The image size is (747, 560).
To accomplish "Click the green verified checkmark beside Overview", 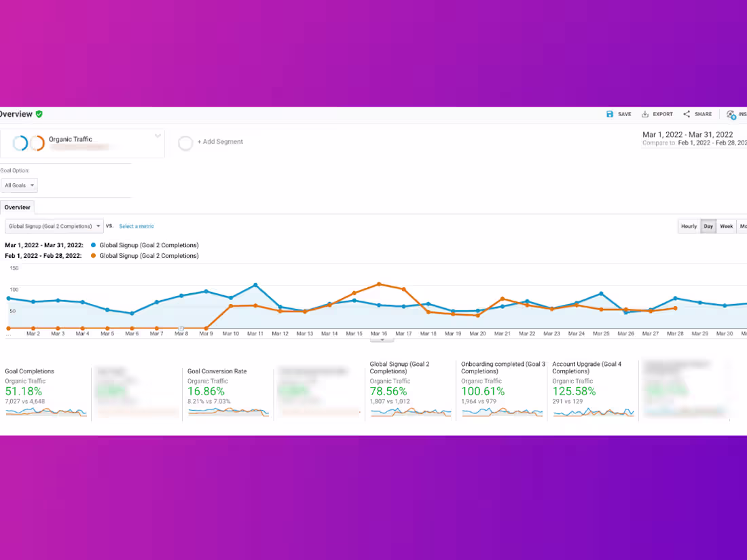I will [39, 114].
